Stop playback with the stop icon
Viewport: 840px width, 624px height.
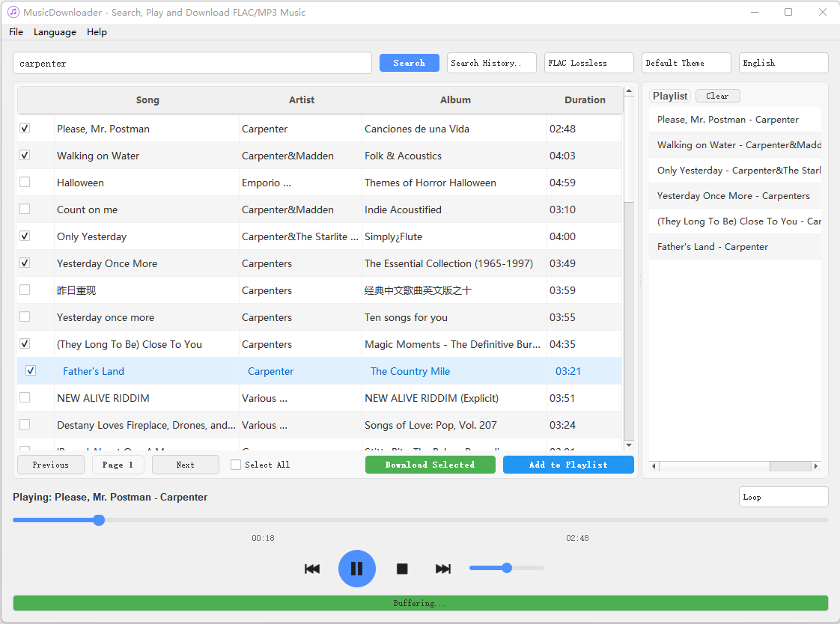coord(402,569)
